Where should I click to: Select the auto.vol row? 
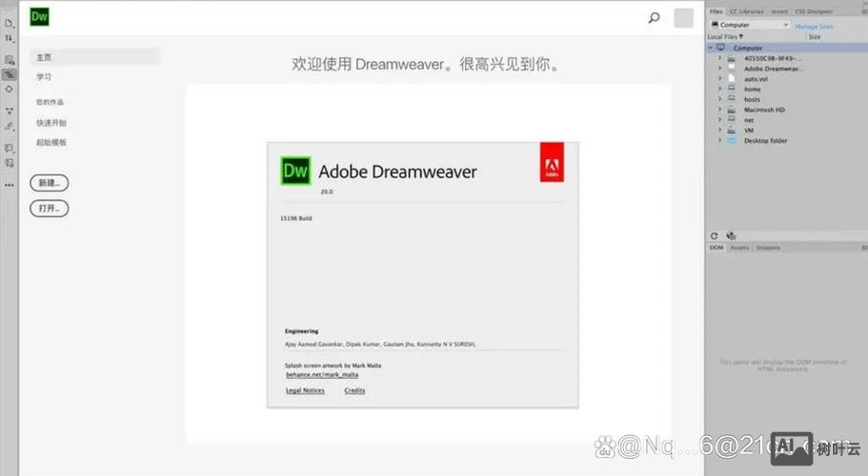click(787, 79)
